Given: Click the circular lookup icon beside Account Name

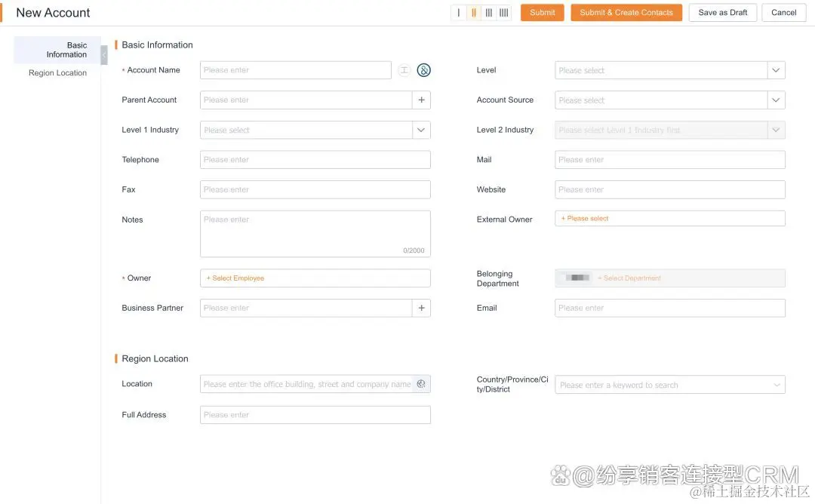Looking at the screenshot, I should [x=423, y=70].
